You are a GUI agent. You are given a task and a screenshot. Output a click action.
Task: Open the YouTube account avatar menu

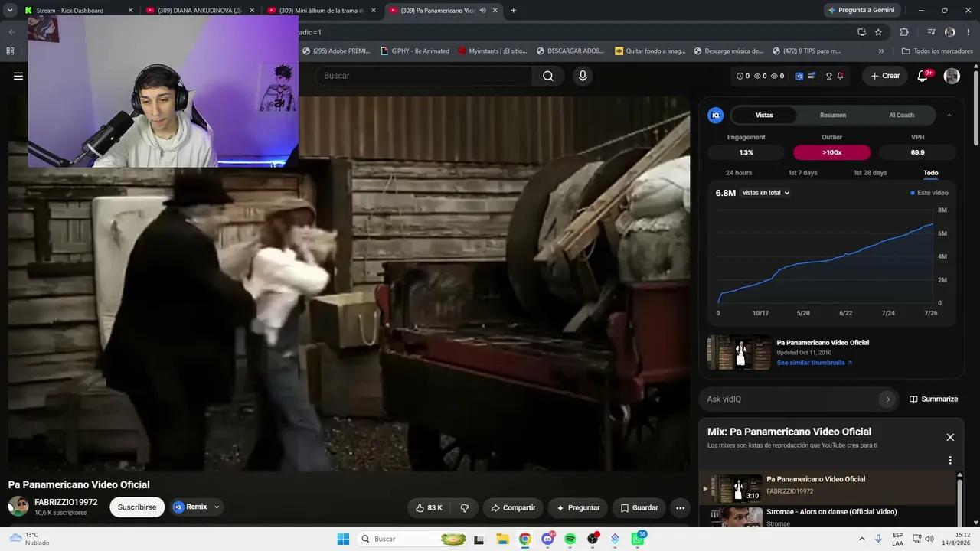[x=952, y=76]
